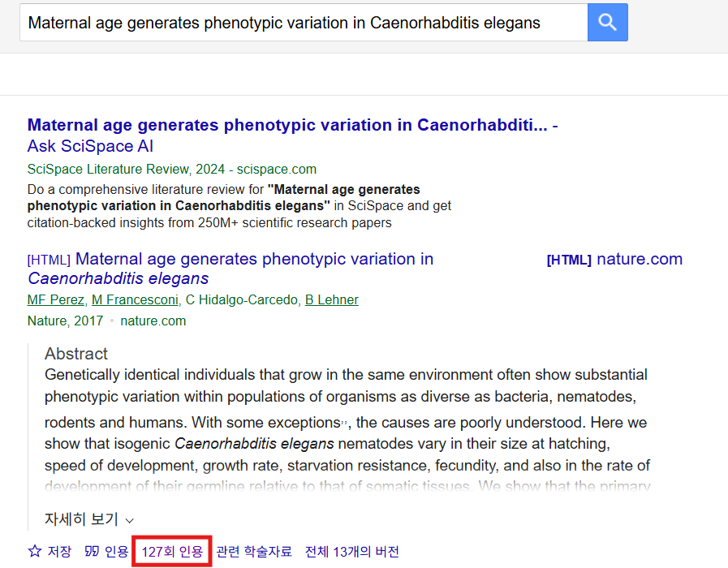
Task: Click the blue magnifier search button
Action: click(607, 22)
